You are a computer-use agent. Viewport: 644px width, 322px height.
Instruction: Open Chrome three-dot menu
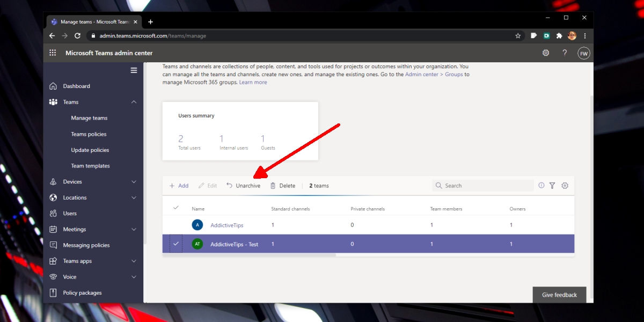click(585, 36)
